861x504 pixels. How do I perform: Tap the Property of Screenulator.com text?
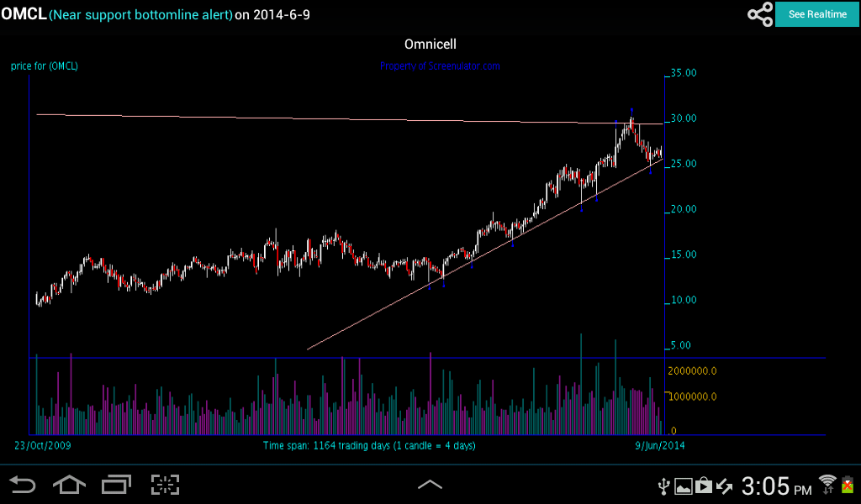click(x=440, y=66)
